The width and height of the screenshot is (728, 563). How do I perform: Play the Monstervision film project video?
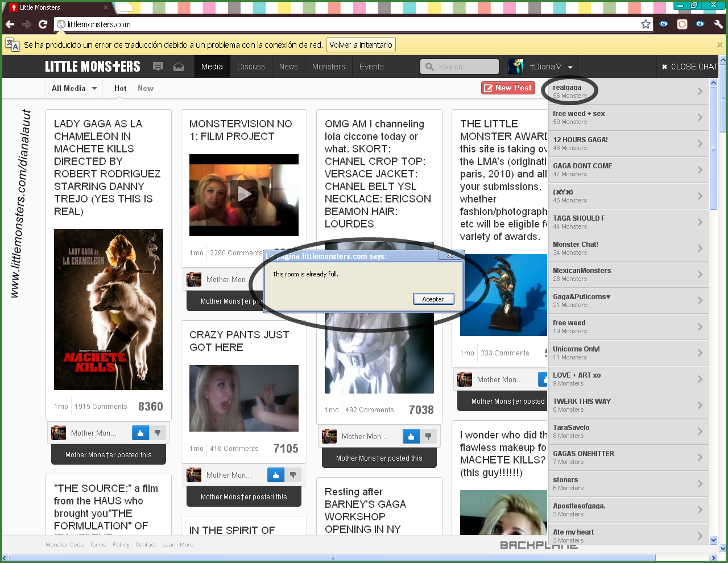click(x=244, y=194)
